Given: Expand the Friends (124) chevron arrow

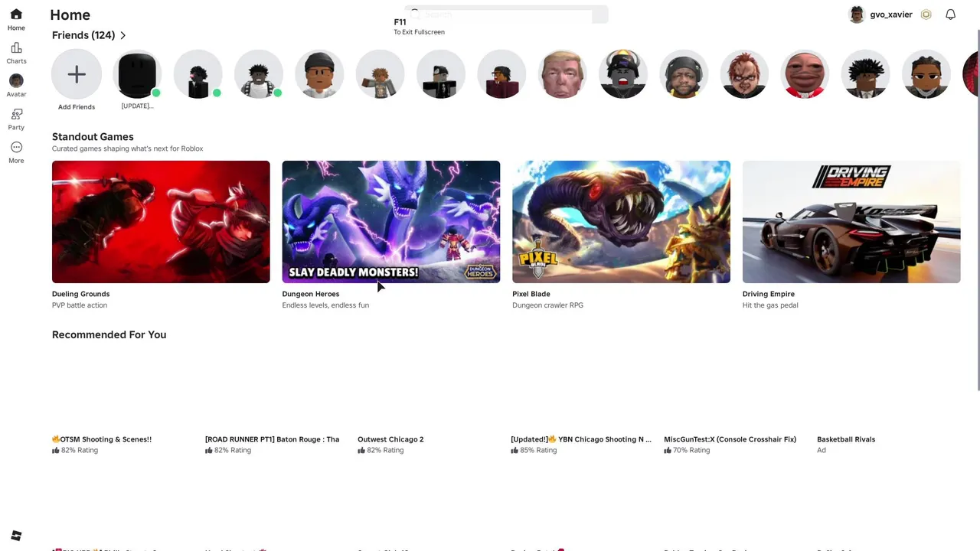Looking at the screenshot, I should click(122, 35).
